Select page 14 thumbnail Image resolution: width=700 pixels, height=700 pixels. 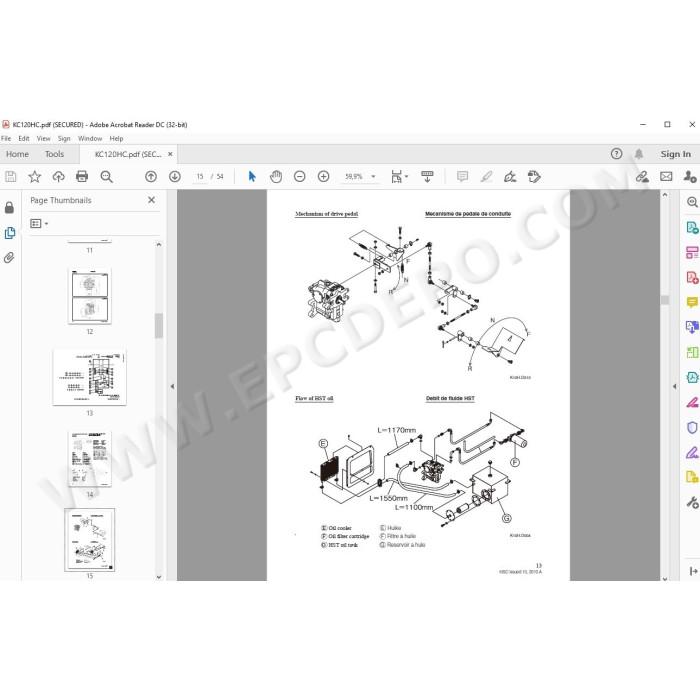click(90, 459)
